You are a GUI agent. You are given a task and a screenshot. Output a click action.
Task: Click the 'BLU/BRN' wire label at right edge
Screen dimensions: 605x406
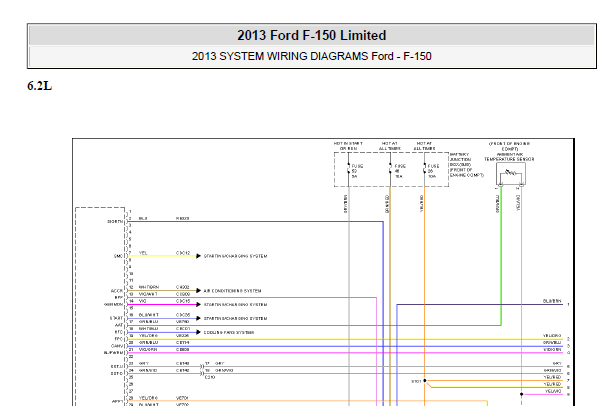tap(552, 301)
